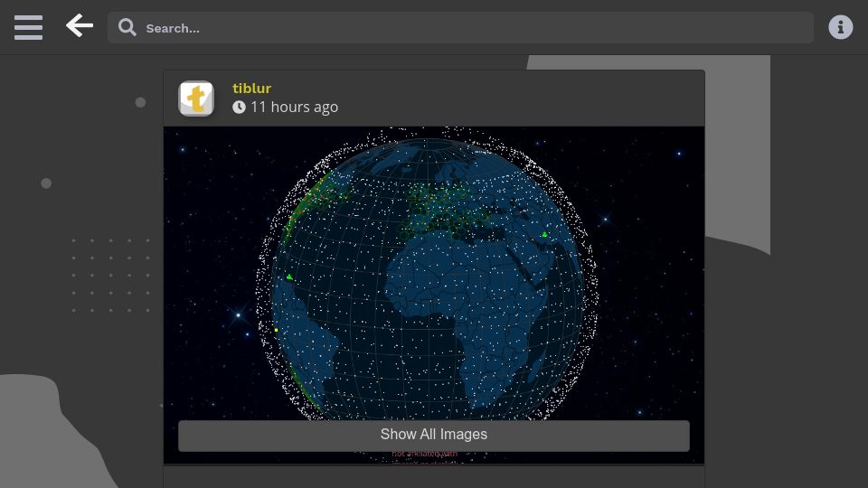The height and width of the screenshot is (488, 868).
Task: Click the clock icon beside timestamp
Action: pyautogui.click(x=239, y=107)
